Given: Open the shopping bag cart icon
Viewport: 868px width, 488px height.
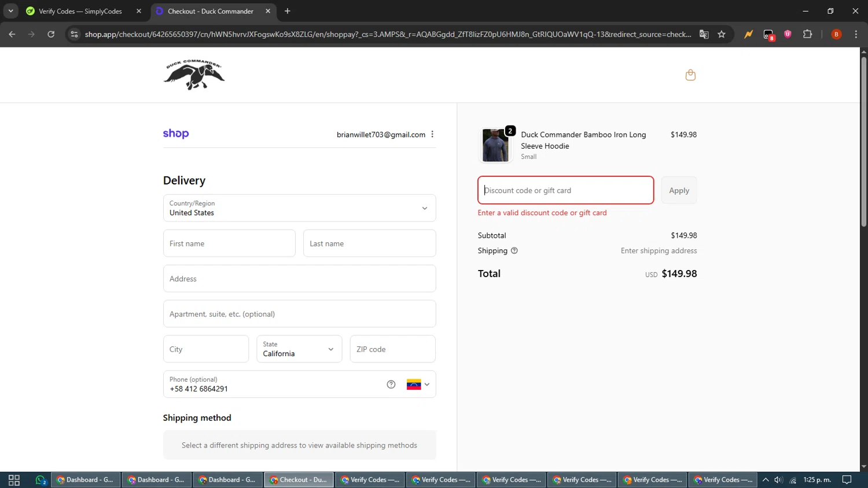Looking at the screenshot, I should click(x=690, y=75).
